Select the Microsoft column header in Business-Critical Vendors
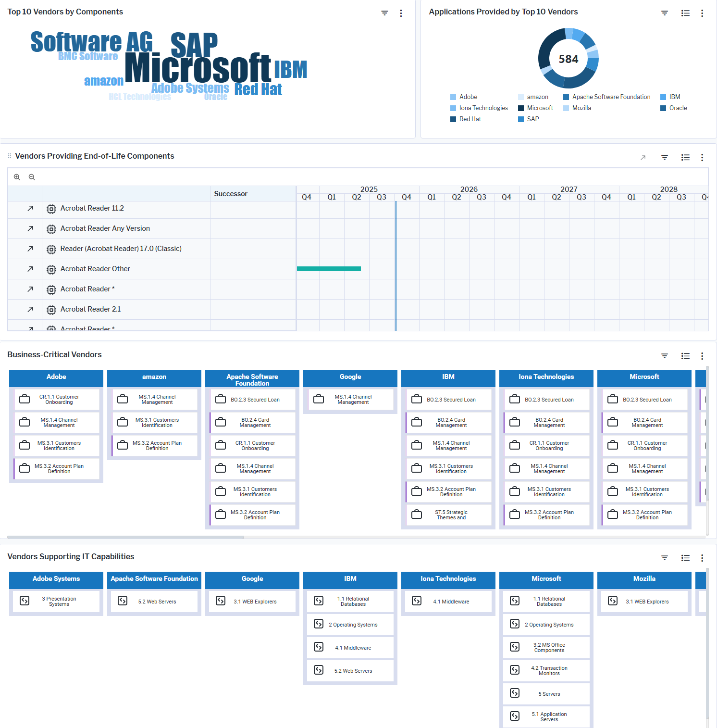Screen dimensions: 717x728 [644, 377]
